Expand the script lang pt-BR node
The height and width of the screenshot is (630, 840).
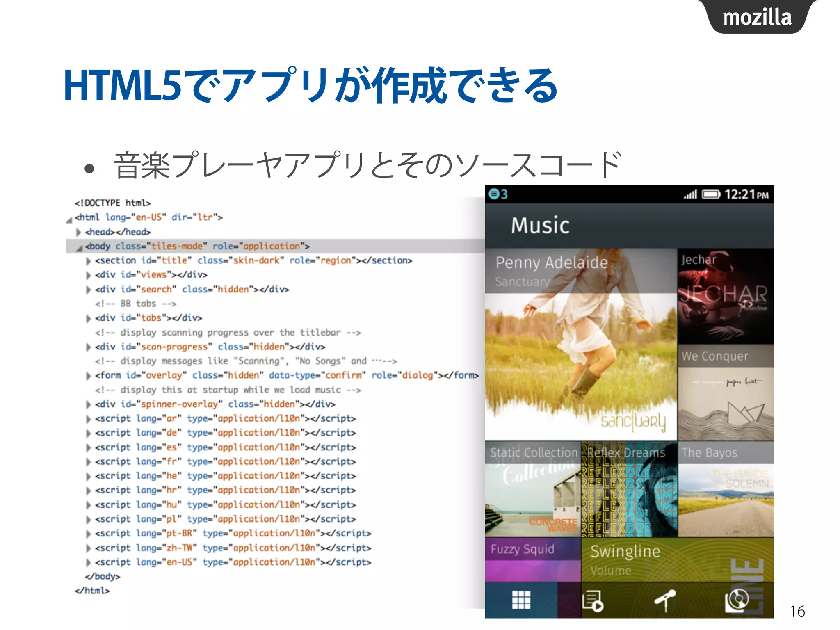click(x=88, y=534)
